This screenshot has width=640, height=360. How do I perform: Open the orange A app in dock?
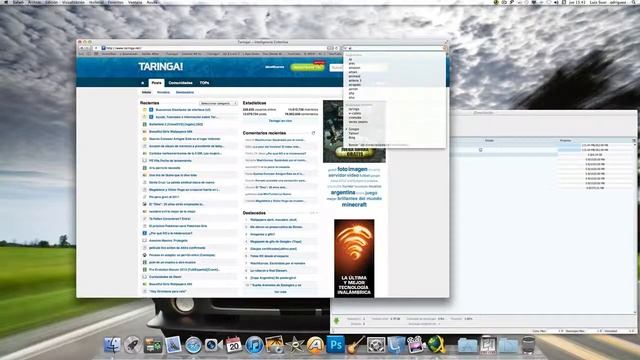coord(315,345)
